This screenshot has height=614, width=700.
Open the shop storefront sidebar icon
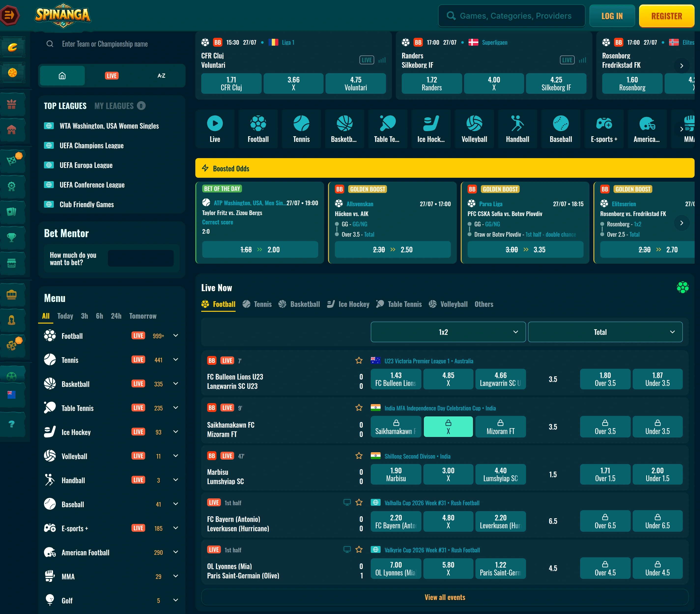[12, 263]
